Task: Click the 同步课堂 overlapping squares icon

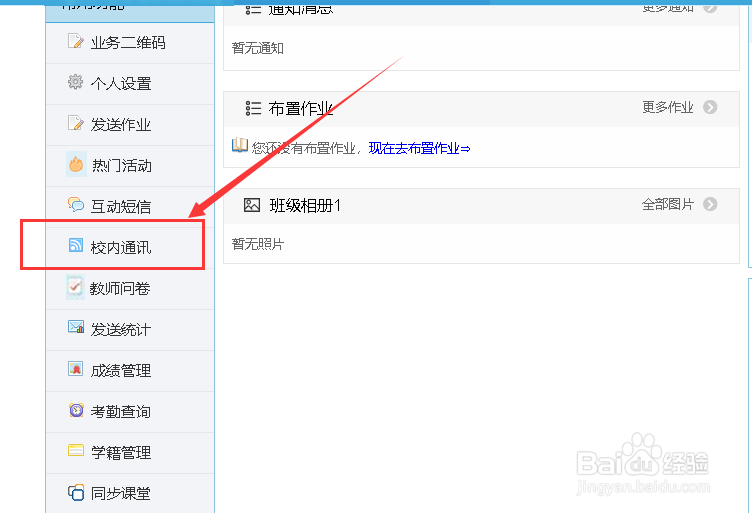Action: point(76,492)
